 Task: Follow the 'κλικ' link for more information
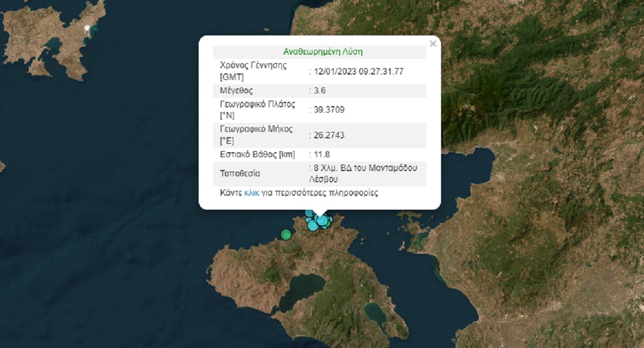pos(252,192)
